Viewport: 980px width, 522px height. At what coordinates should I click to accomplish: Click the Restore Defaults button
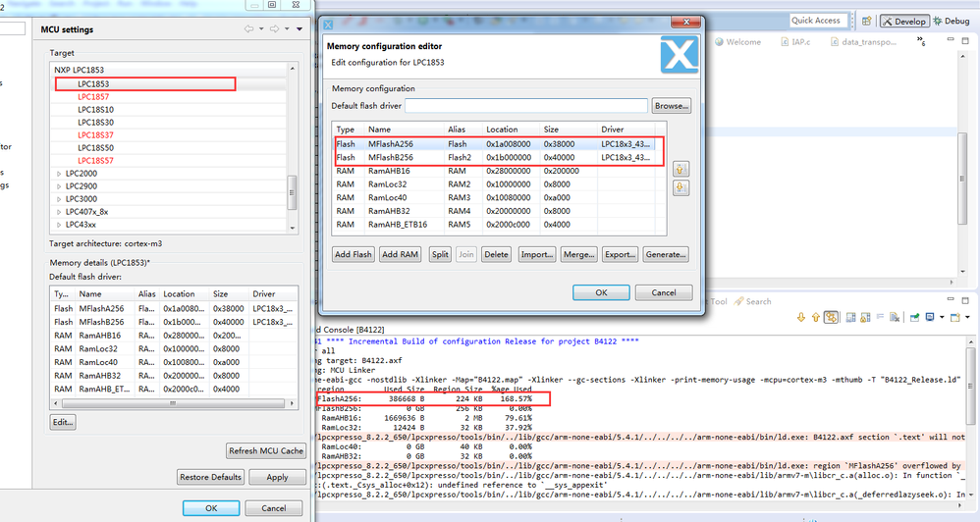click(210, 477)
